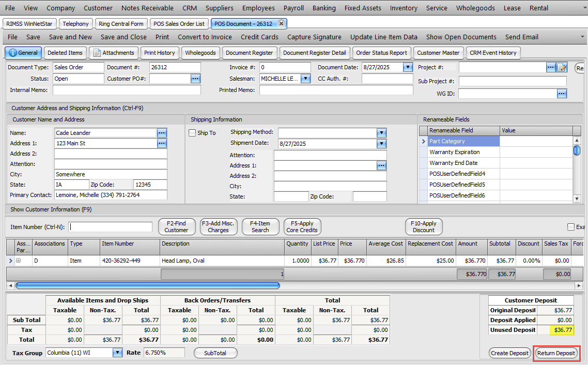Click the ellipsis button beside Address 1 customer field

pyautogui.click(x=162, y=143)
